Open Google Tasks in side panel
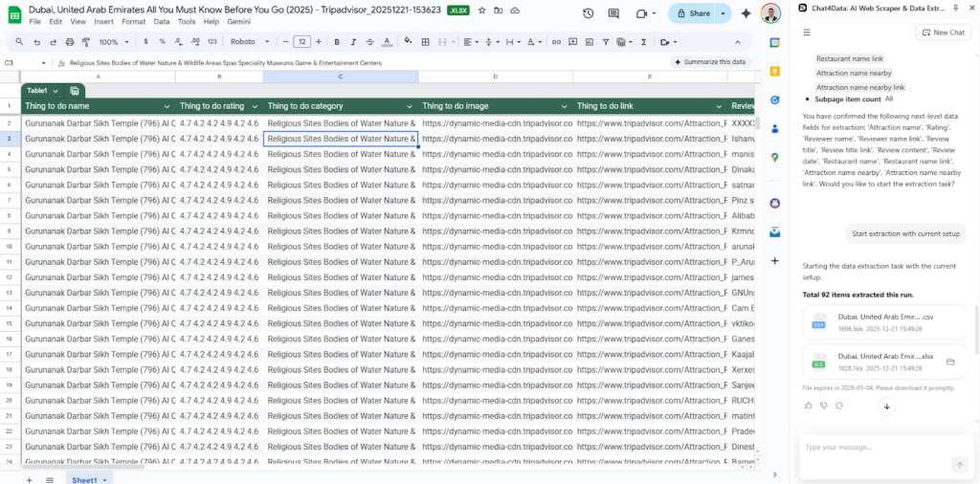Viewport: 980px width, 484px height. [x=775, y=99]
